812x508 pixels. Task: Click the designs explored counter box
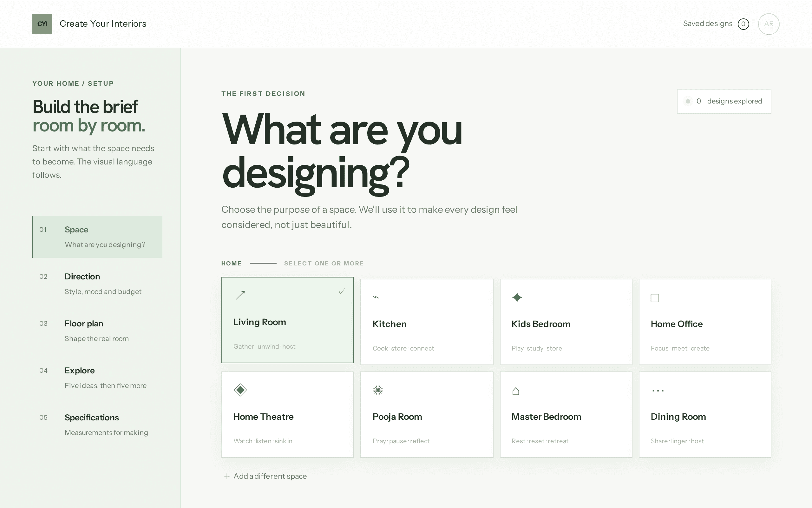click(724, 101)
